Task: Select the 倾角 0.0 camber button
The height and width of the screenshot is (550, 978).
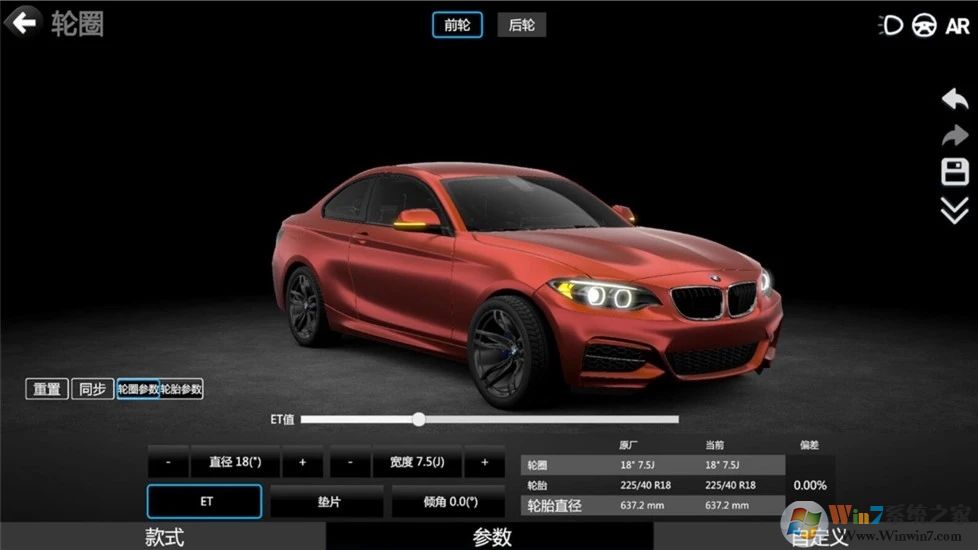Action: [449, 501]
